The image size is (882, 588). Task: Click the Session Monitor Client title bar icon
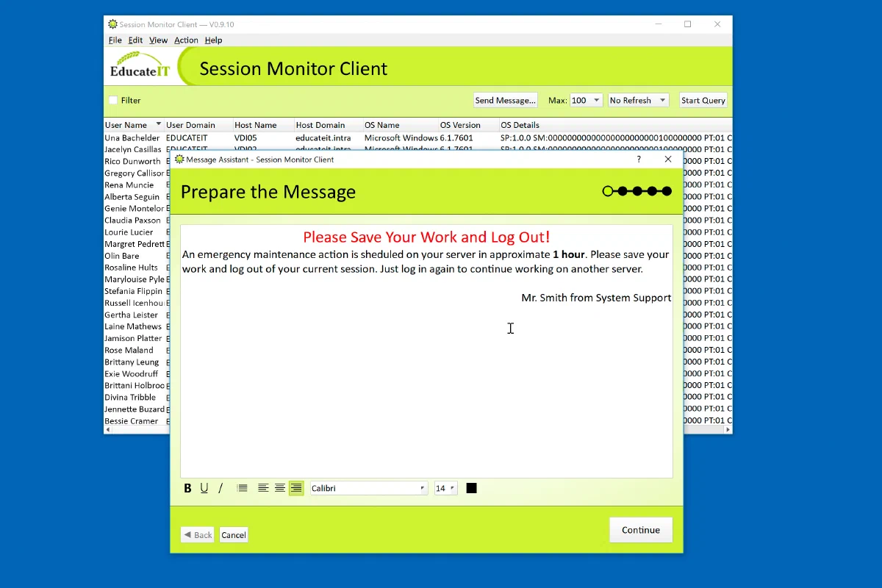click(x=112, y=24)
